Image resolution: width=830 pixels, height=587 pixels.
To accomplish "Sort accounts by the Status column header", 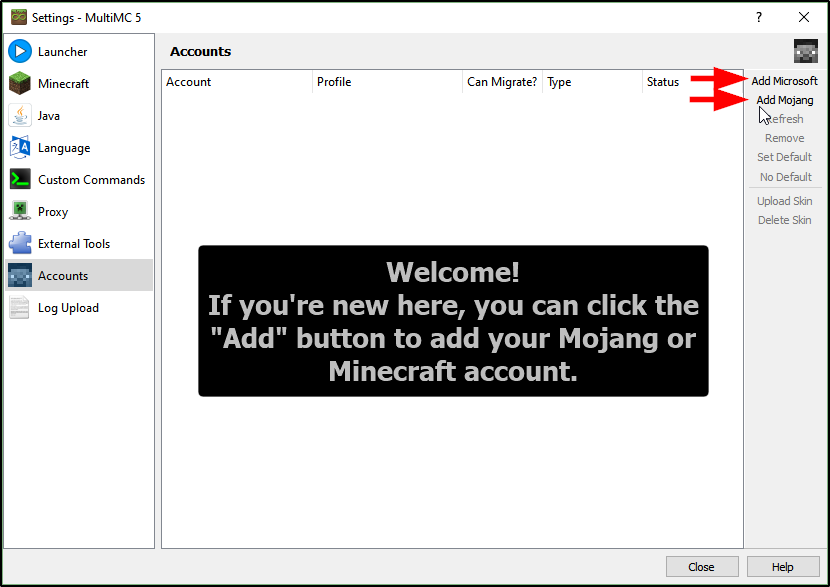I will tap(692, 82).
